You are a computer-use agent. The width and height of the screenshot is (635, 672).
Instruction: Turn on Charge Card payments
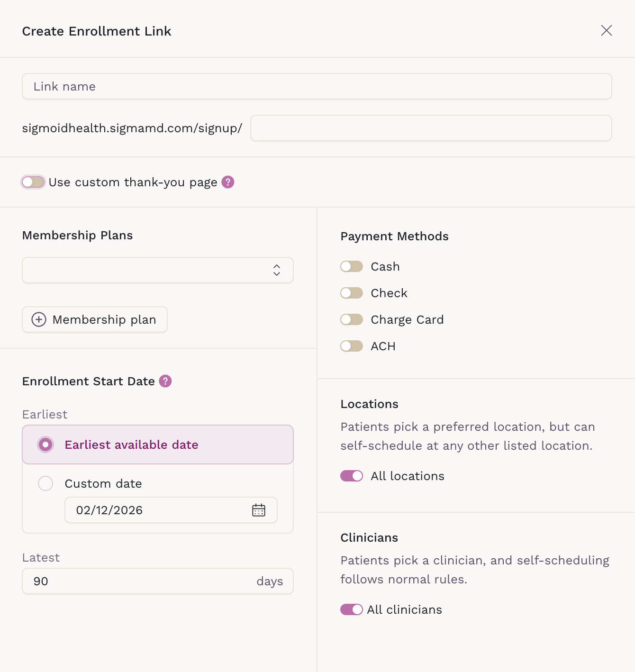click(352, 319)
